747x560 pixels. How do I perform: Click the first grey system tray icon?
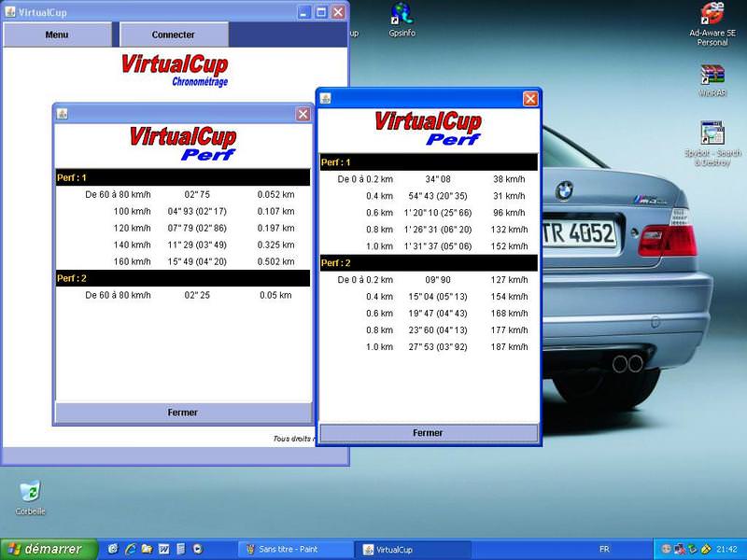[667, 549]
